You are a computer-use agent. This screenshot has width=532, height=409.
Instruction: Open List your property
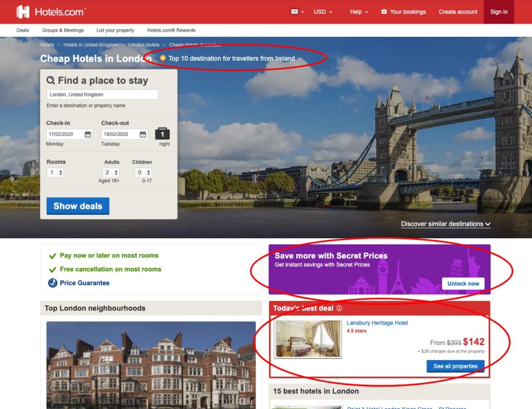115,30
